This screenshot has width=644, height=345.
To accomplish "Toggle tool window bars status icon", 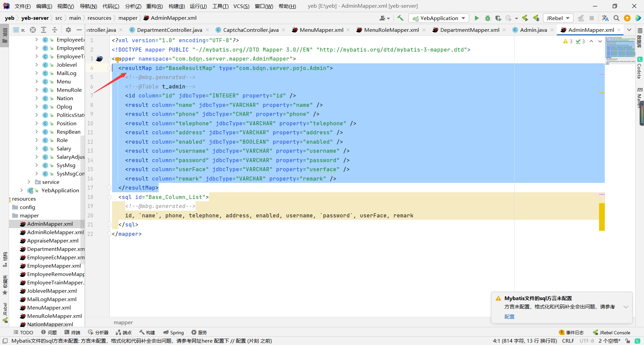I will (5, 341).
